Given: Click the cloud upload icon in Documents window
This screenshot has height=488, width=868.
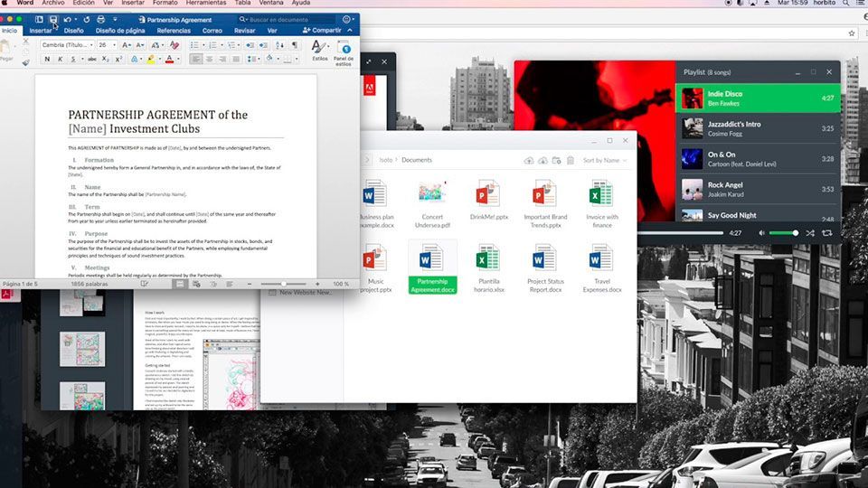Looking at the screenshot, I should pos(529,161).
